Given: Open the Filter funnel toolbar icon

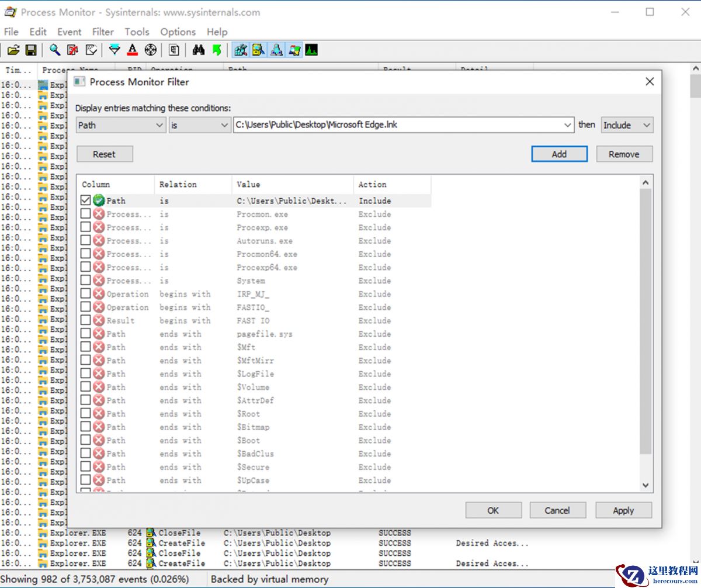Looking at the screenshot, I should (114, 50).
